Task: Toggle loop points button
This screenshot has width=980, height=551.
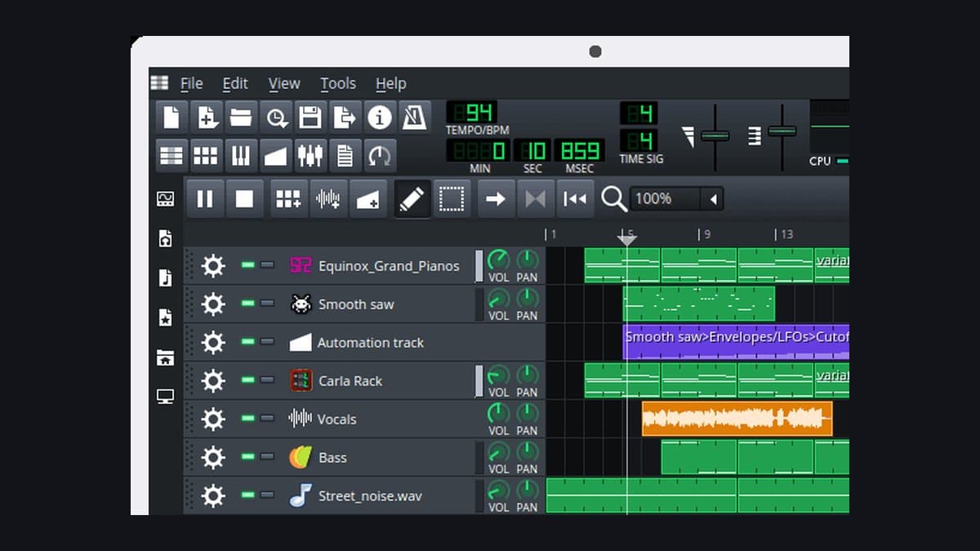Action: (x=535, y=198)
